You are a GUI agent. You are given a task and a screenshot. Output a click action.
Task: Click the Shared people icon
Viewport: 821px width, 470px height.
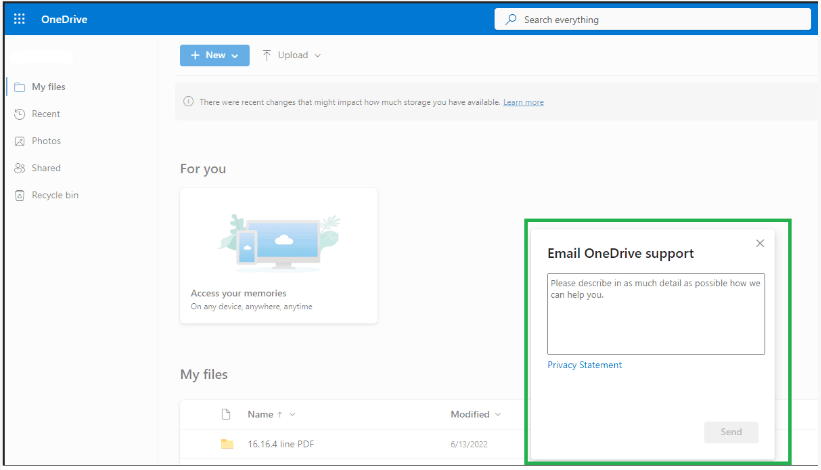click(19, 168)
